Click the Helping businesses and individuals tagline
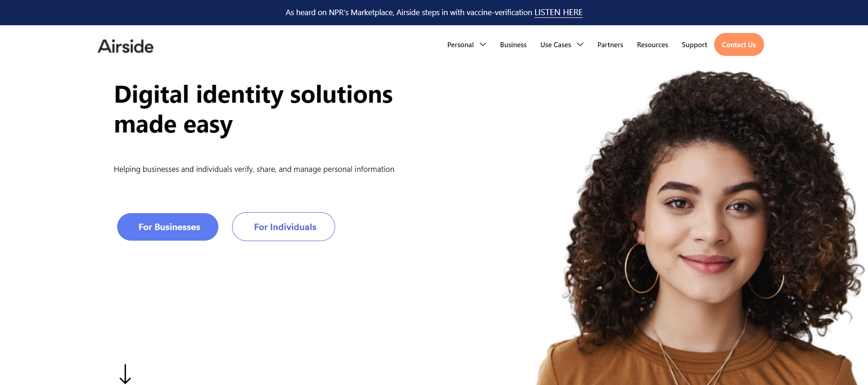 tap(254, 169)
